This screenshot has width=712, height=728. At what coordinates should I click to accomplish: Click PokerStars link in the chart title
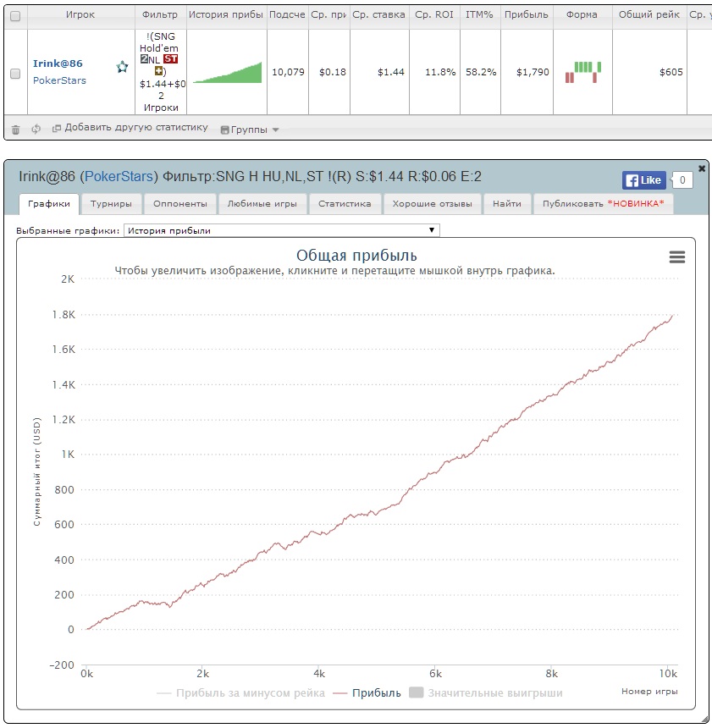point(119,176)
